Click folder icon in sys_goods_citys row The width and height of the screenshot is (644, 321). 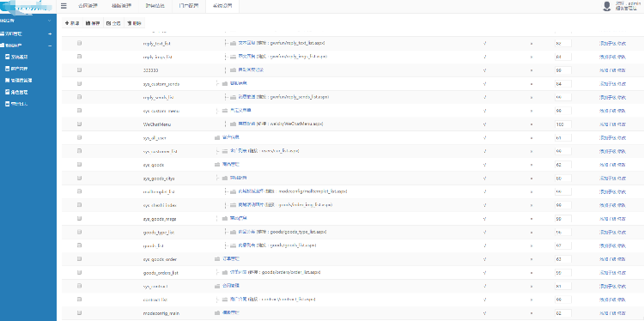(x=225, y=179)
